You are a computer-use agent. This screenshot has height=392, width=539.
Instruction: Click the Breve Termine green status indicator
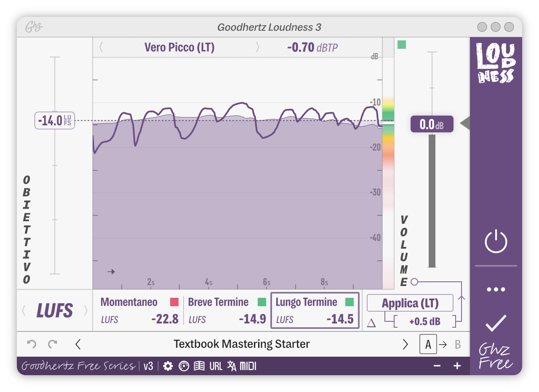pos(262,302)
